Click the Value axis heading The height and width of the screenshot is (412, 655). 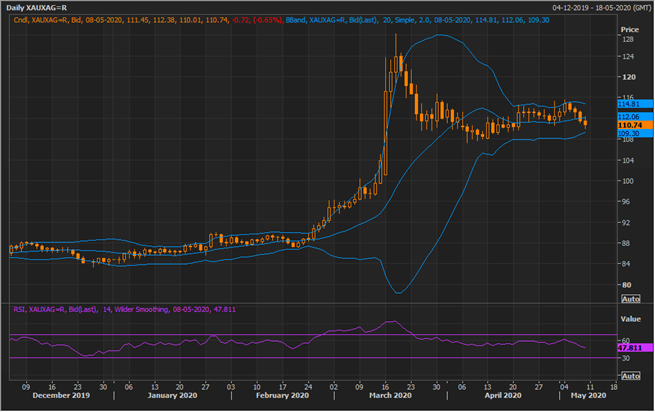(x=630, y=319)
